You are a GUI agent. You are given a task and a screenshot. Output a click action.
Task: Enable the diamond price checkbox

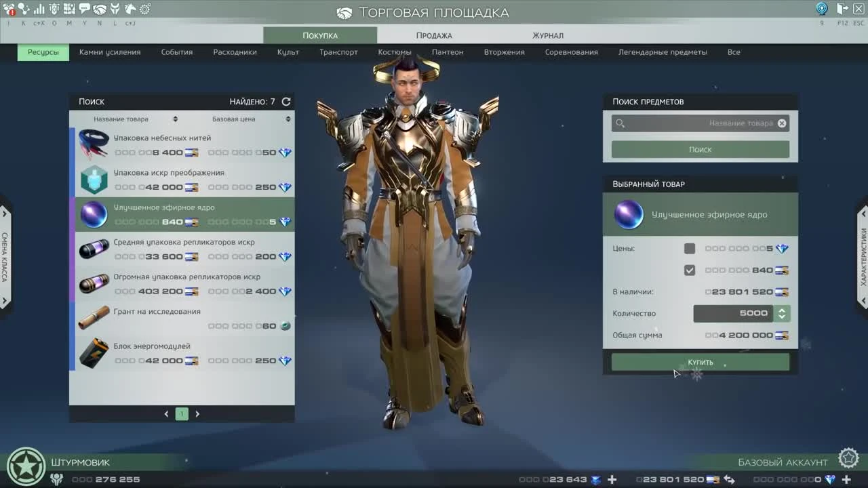coord(690,248)
